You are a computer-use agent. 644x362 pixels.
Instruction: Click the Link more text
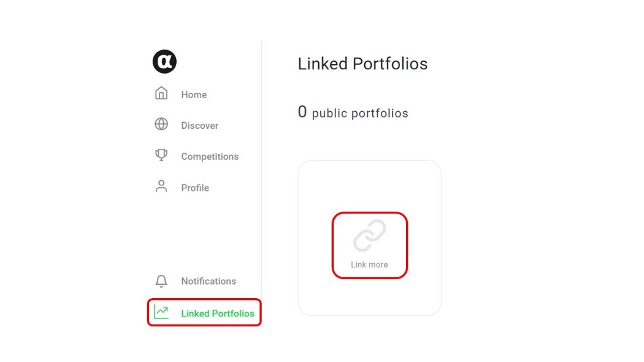pos(369,264)
